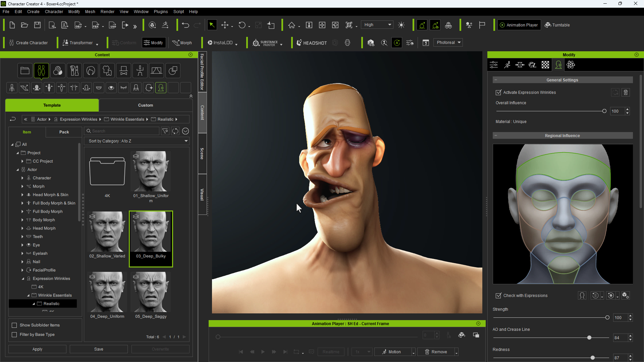Open the Turntable tool
Image resolution: width=644 pixels, height=362 pixels.
pos(557,25)
